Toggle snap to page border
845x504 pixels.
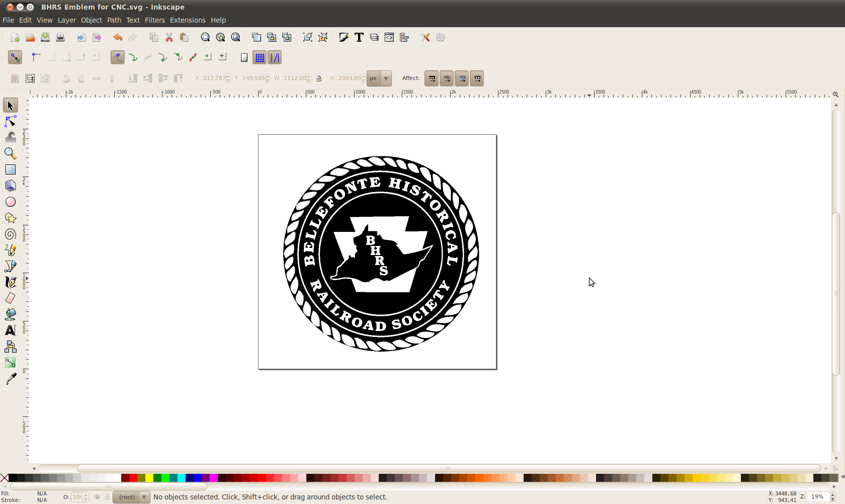244,57
